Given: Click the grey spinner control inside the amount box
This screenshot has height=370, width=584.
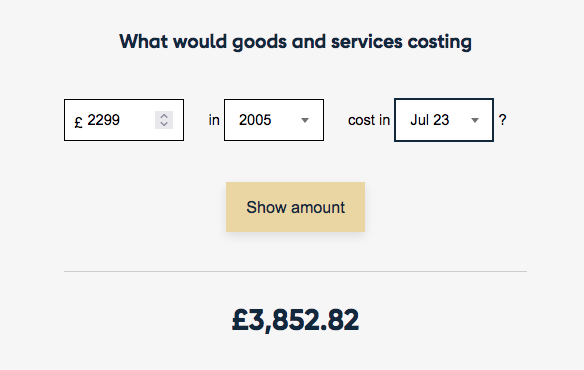Looking at the screenshot, I should 164,120.
